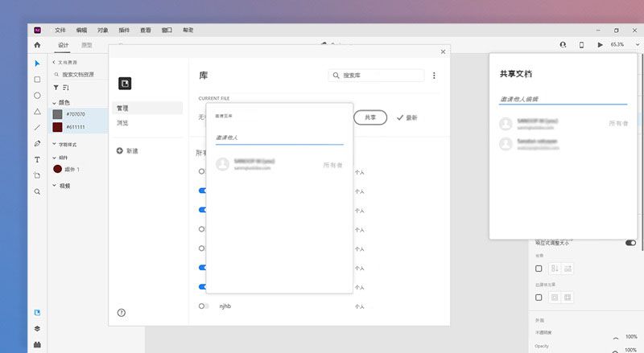The width and height of the screenshot is (644, 353).
Task: Switch to the 设计 tab
Action: [x=63, y=45]
